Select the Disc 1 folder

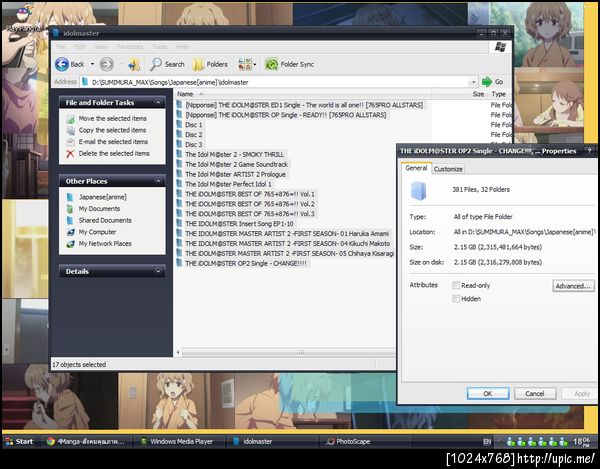coord(194,125)
